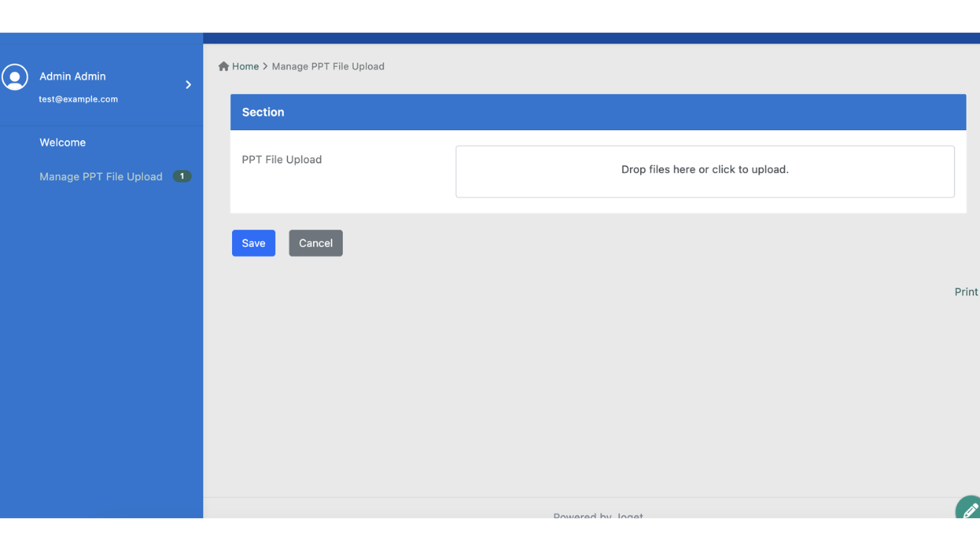Screen dimensions: 980x551
Task: Click the PPT File Upload field label
Action: (x=282, y=160)
